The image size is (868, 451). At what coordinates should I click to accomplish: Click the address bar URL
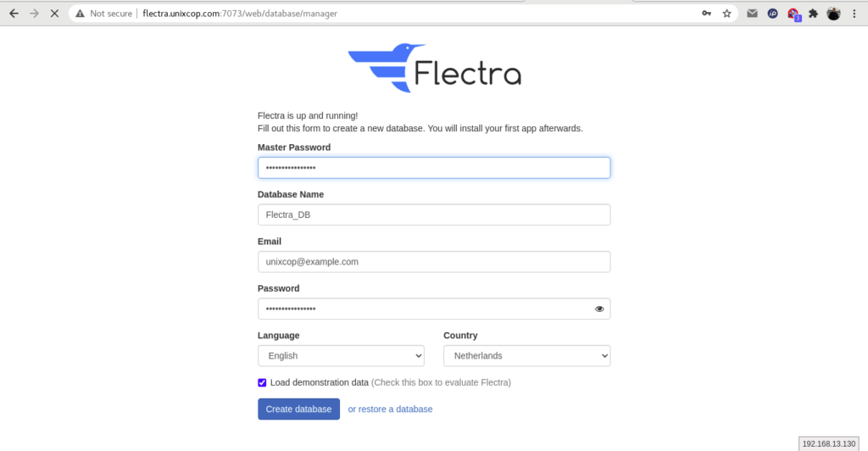pyautogui.click(x=240, y=14)
